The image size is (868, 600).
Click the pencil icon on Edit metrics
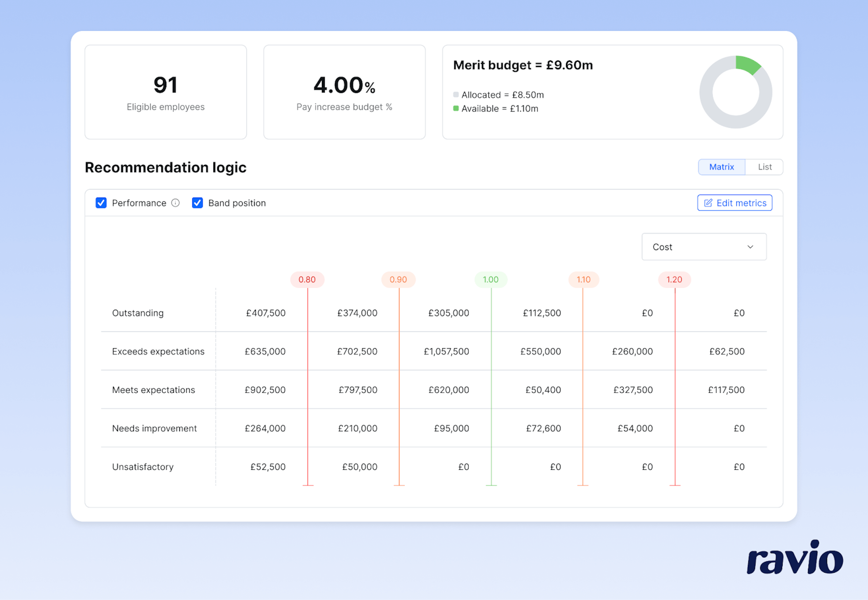[708, 203]
